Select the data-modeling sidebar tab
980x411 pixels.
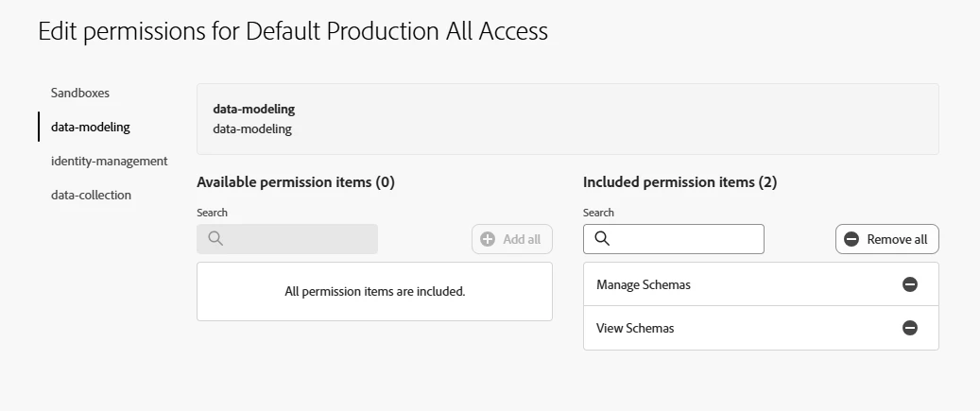click(91, 127)
